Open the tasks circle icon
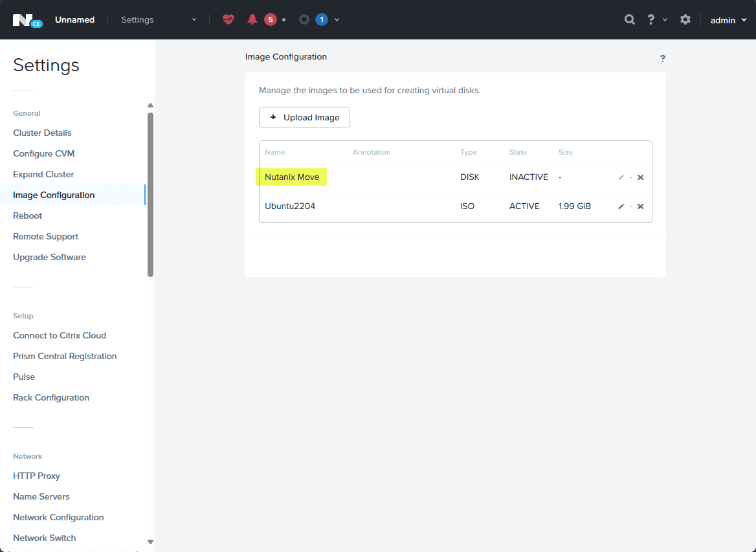The image size is (756, 552). (x=304, y=20)
